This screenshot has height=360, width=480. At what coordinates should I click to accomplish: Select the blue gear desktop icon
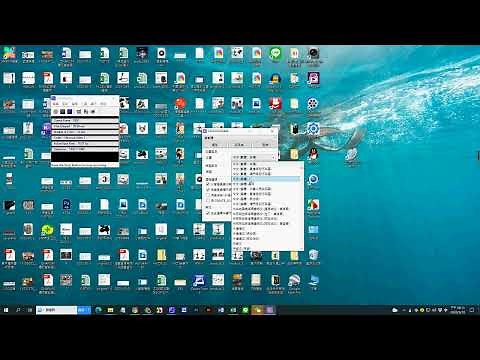313,129
